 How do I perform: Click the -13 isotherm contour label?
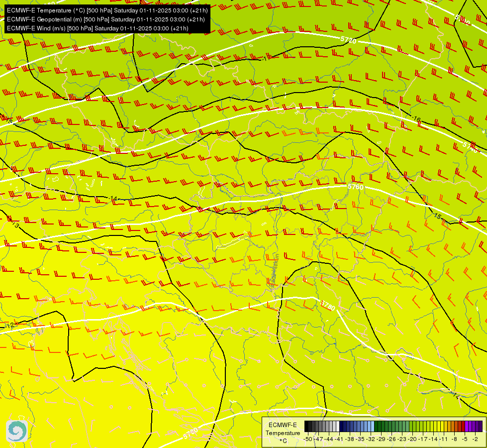point(14,224)
